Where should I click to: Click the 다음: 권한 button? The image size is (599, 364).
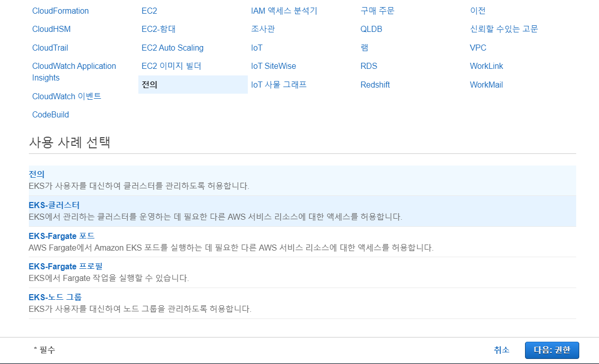[x=552, y=350]
